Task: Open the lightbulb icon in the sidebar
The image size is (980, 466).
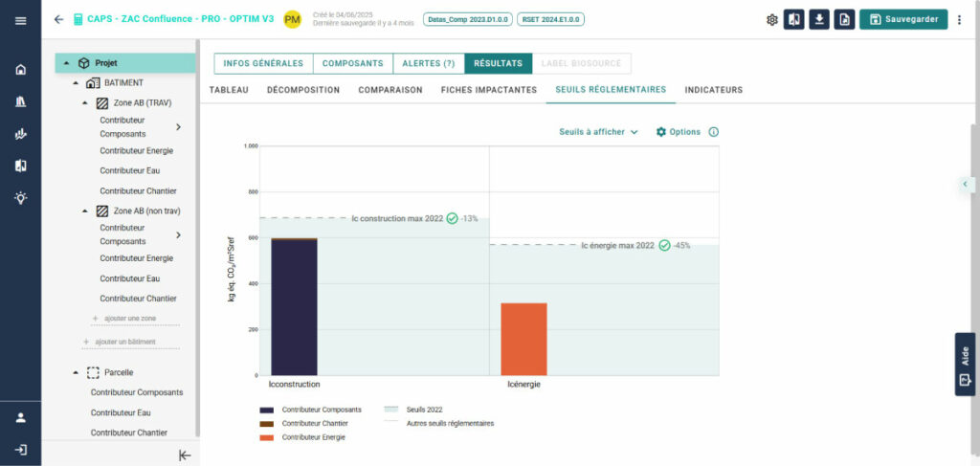Action: (x=20, y=198)
